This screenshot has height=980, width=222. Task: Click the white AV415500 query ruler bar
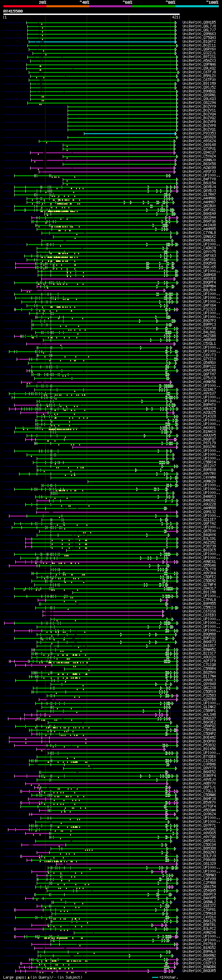[x=92, y=14]
